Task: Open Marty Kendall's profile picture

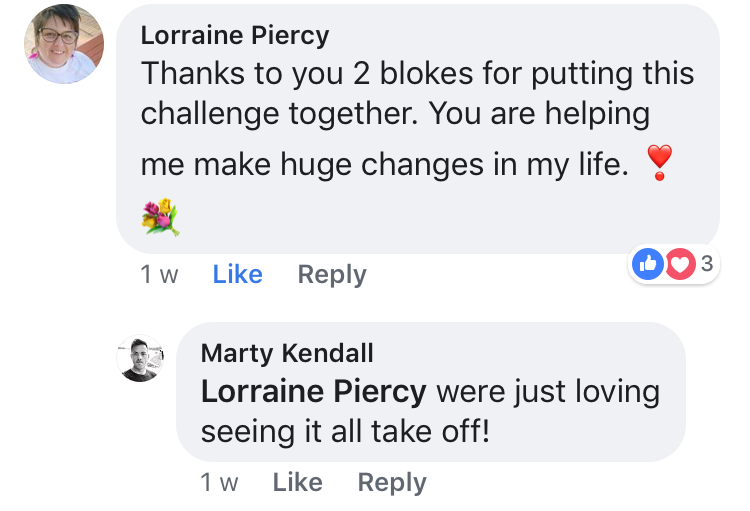Action: [x=141, y=358]
